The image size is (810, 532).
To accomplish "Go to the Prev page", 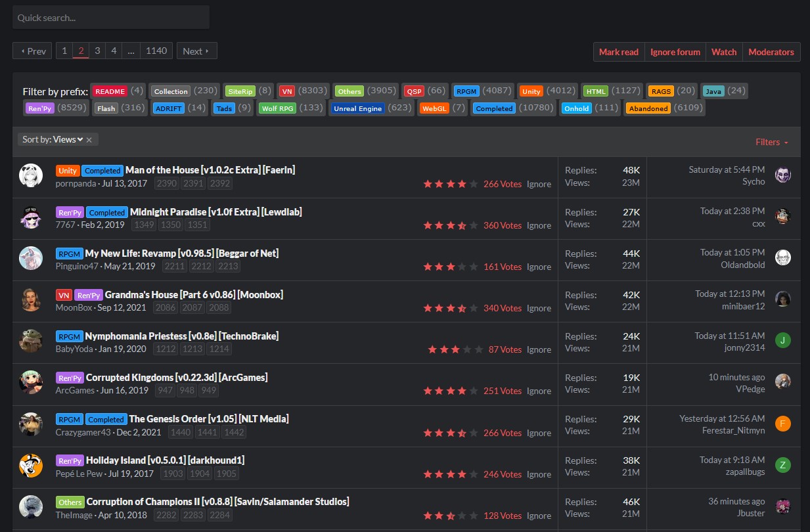I will 32,51.
